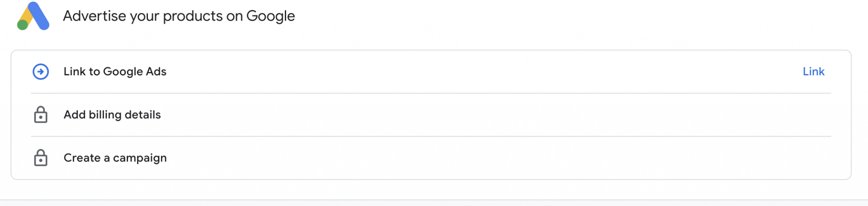Click the word Google in the page heading

[270, 16]
